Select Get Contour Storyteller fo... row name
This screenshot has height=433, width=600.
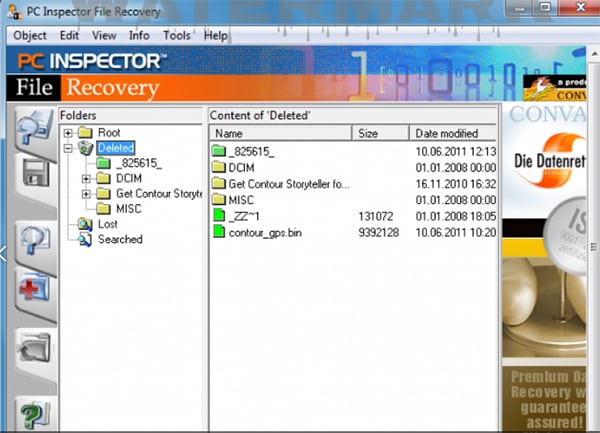[289, 184]
